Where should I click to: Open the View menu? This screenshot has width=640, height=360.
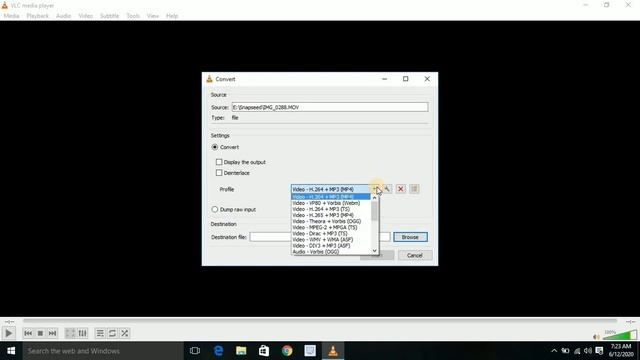(x=153, y=16)
